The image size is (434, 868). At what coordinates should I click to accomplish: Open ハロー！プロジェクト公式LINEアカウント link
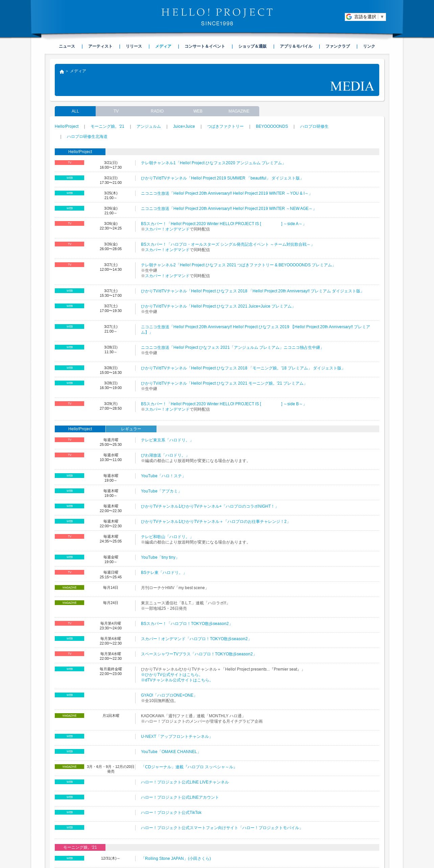pyautogui.click(x=180, y=797)
